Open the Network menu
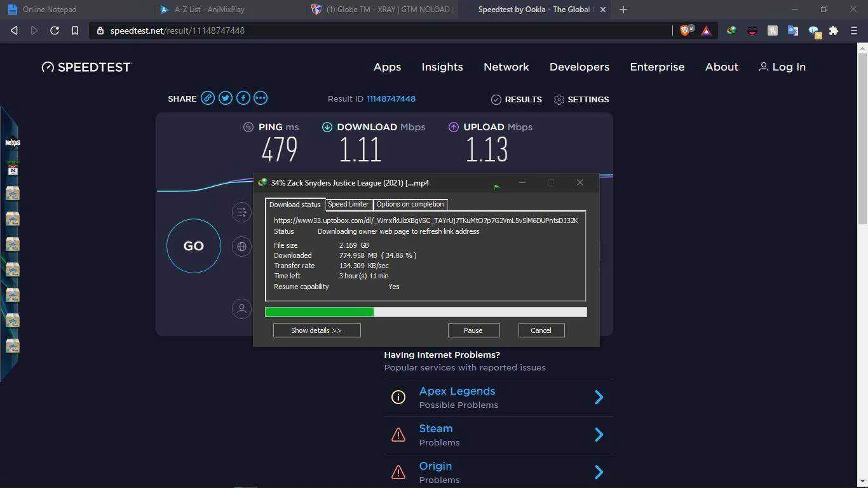This screenshot has width=868, height=488. point(506,67)
